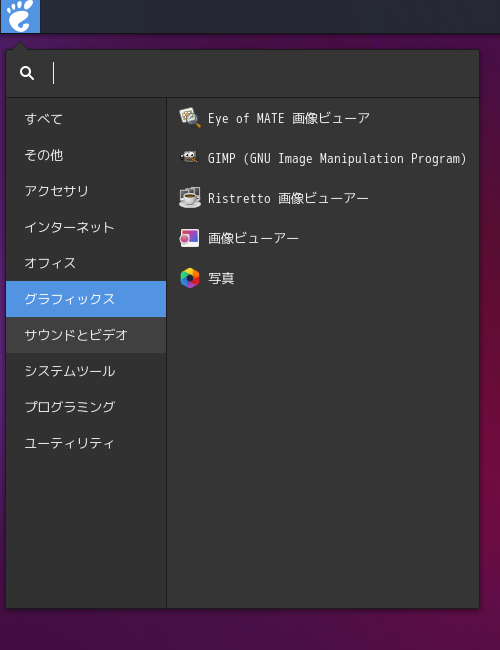The width and height of the screenshot is (500, 650).
Task: Click the 画像ビューアー application icon
Action: [190, 238]
